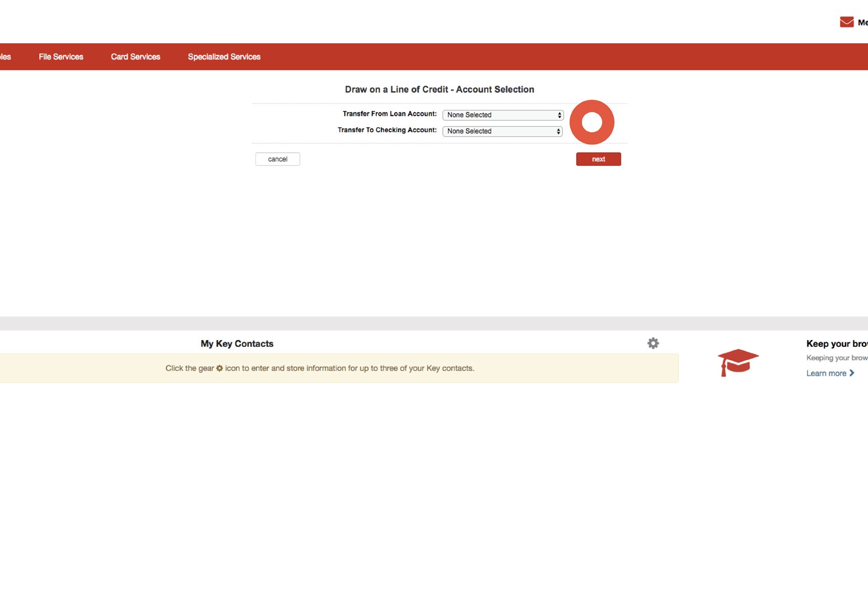The height and width of the screenshot is (609, 868).
Task: Click the Draw on a Line of Credit title
Action: (x=439, y=89)
